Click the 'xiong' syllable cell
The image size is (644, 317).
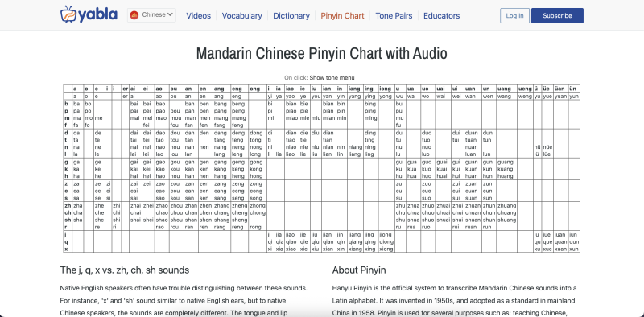[386, 249]
